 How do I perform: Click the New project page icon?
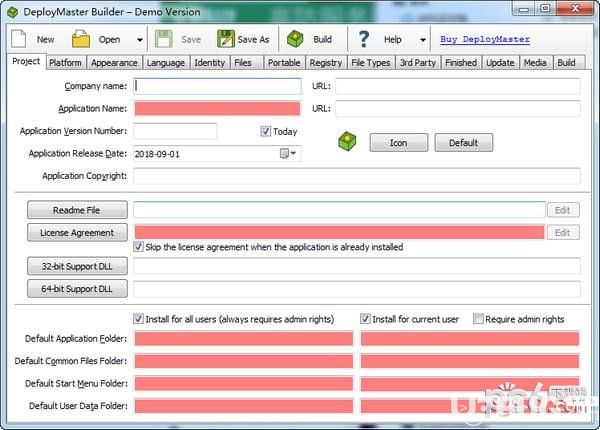[18, 39]
